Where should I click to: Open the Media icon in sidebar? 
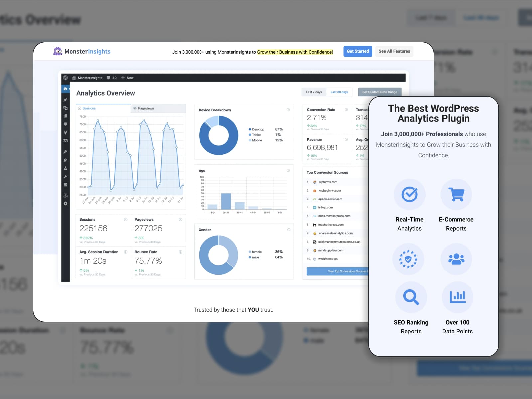[x=66, y=108]
